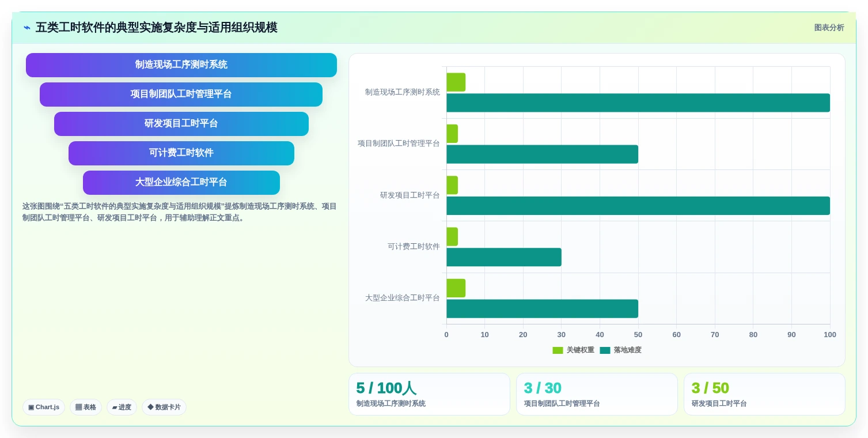868x438 pixels.
Task: Click y-axis label 大型企业综合工时平台
Action: pyautogui.click(x=403, y=298)
